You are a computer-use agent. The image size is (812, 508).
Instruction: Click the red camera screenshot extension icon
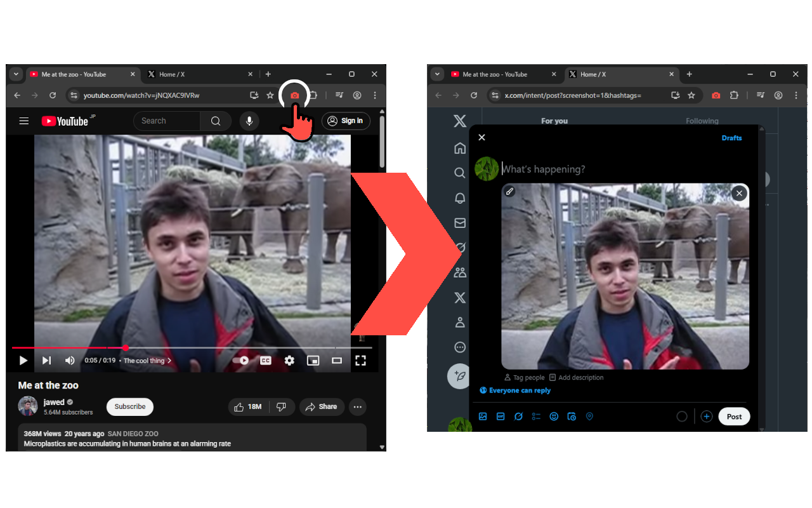pos(295,95)
